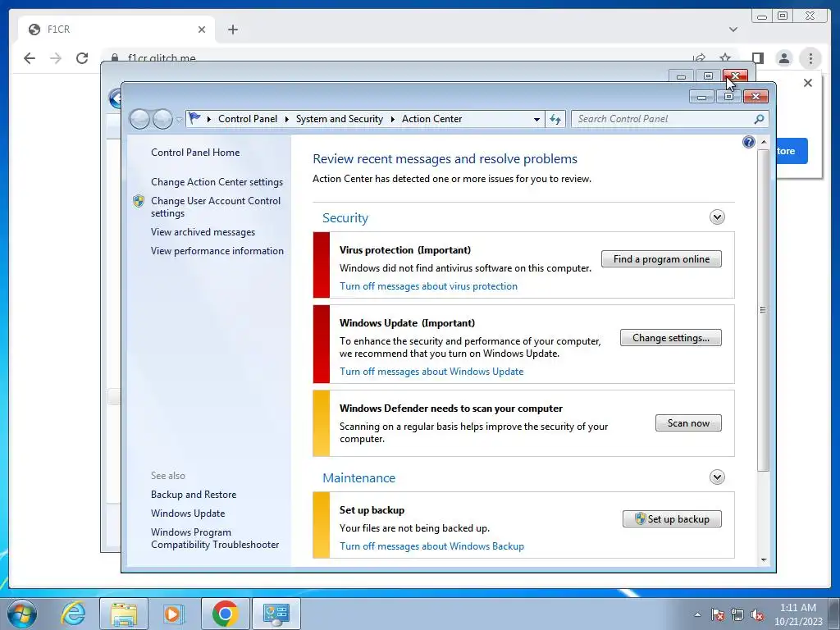Click the UAC shield icon in sidebar
Screen dimensions: 840x630
coord(139,201)
